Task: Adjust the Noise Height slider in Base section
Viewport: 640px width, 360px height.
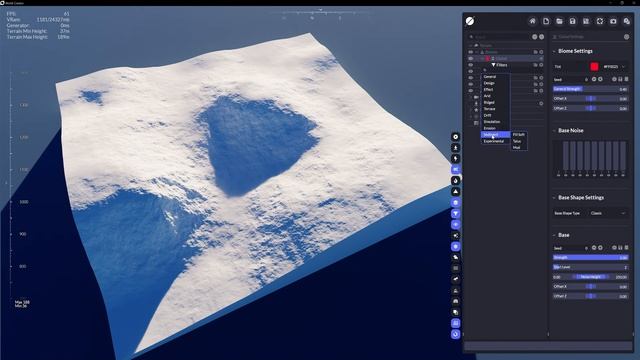Action: click(590, 277)
